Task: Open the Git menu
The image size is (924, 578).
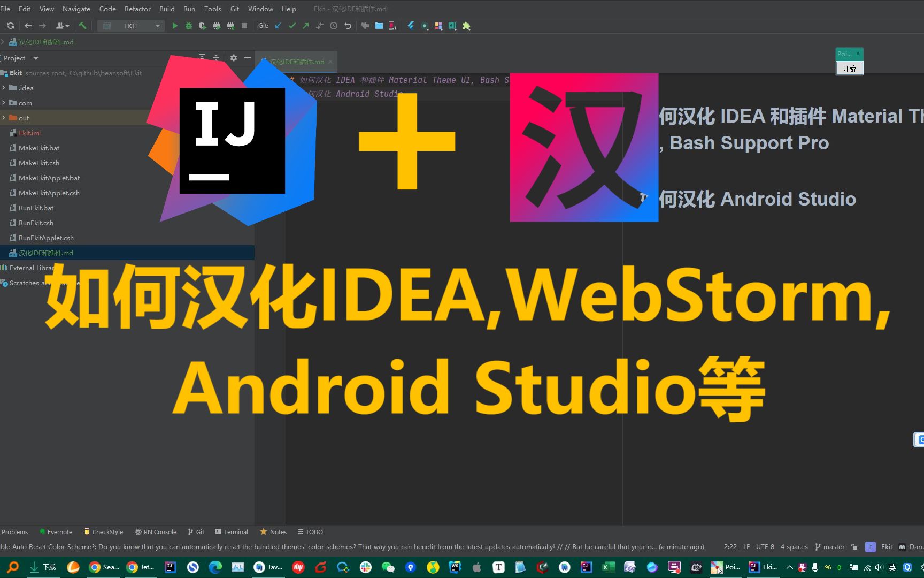Action: pos(235,9)
